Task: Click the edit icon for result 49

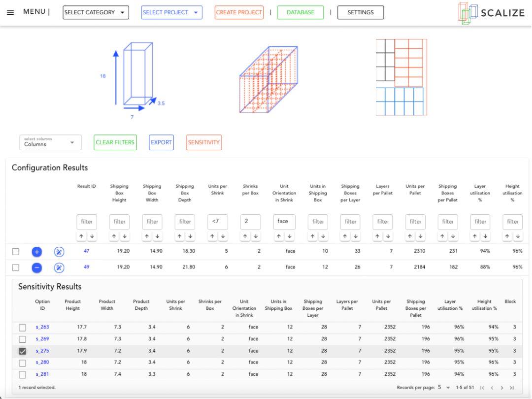Action: pos(59,267)
